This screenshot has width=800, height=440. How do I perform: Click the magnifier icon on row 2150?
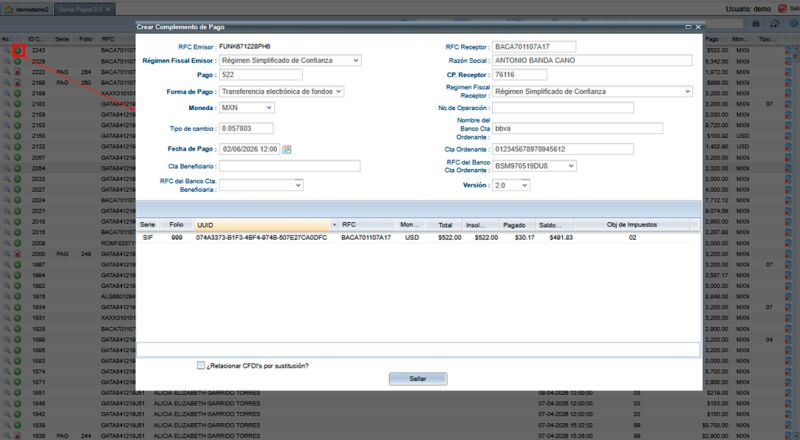[7, 136]
